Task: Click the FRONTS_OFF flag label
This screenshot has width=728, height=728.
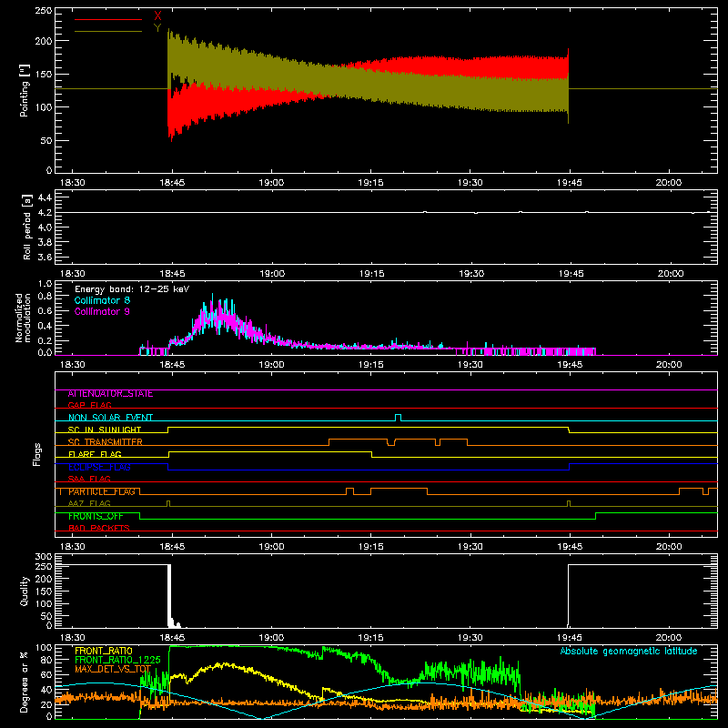Action: point(96,516)
